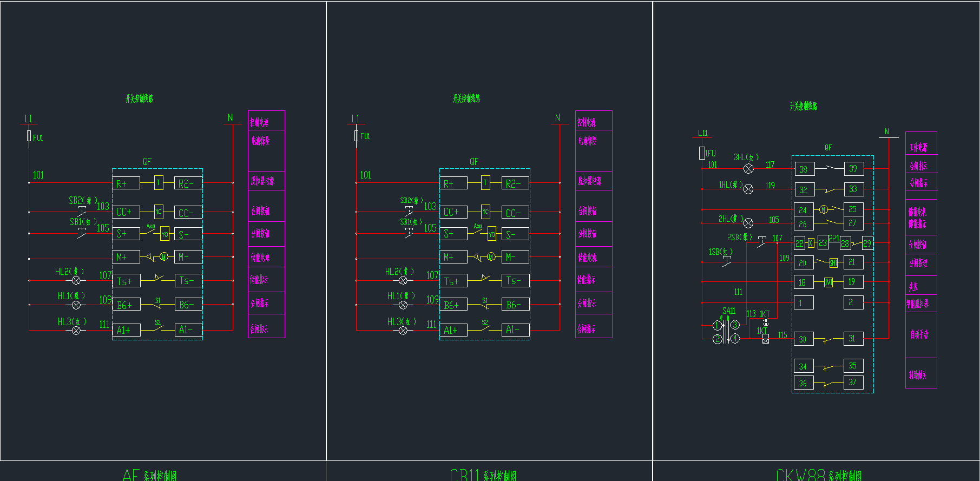Select terminal box 38 in CKW88 diagram
The image size is (980, 481).
tap(804, 169)
